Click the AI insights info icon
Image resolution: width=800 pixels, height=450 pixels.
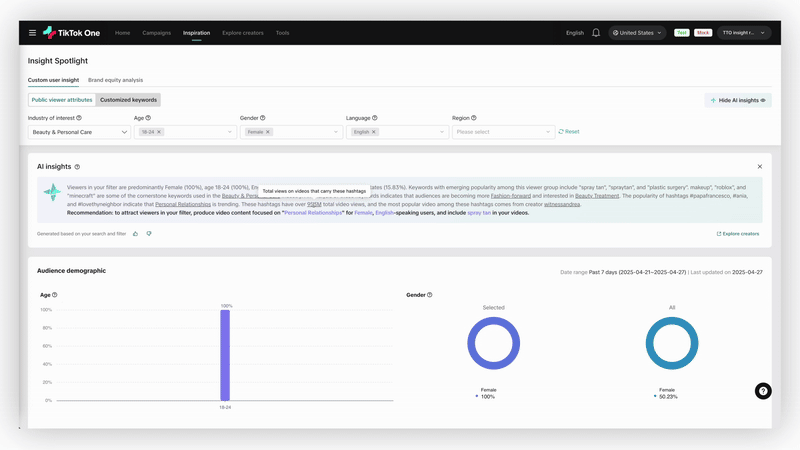pyautogui.click(x=77, y=167)
